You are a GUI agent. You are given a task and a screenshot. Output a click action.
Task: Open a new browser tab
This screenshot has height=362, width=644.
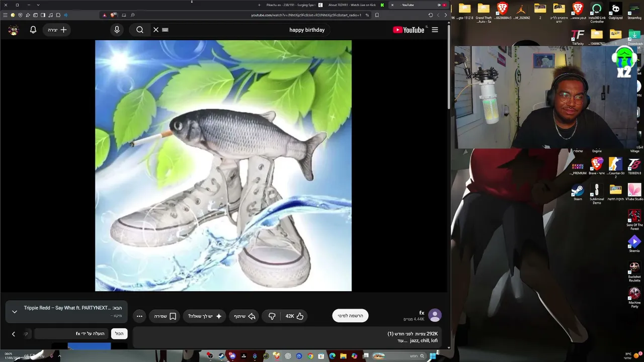(x=259, y=5)
